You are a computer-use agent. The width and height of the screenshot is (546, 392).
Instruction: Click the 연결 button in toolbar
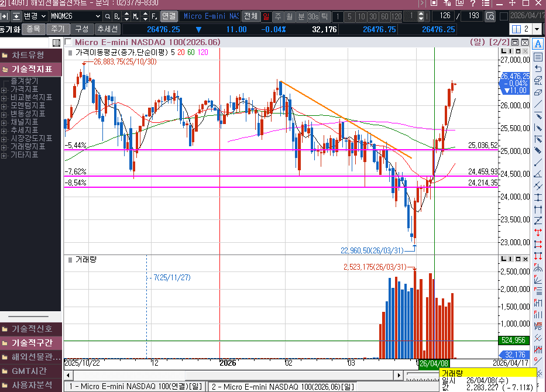pyautogui.click(x=168, y=16)
